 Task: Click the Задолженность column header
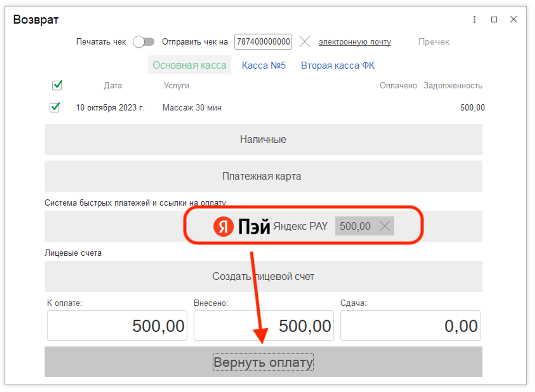(453, 85)
